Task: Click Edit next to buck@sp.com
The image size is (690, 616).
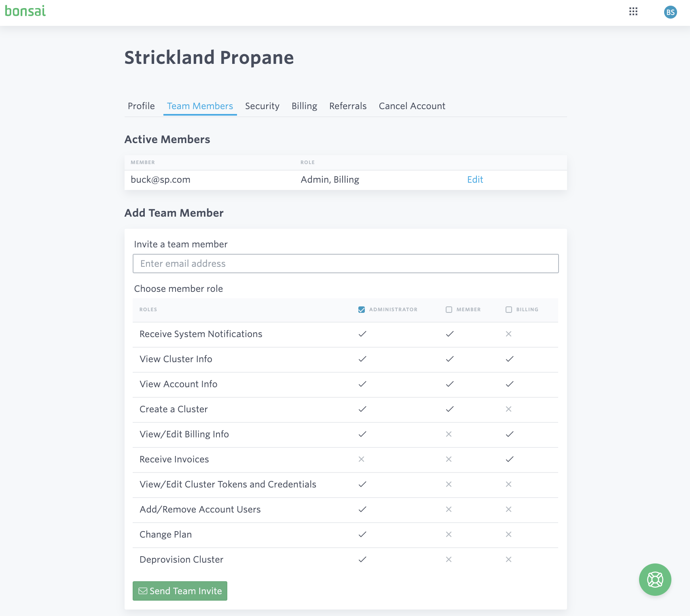Action: 475,179
